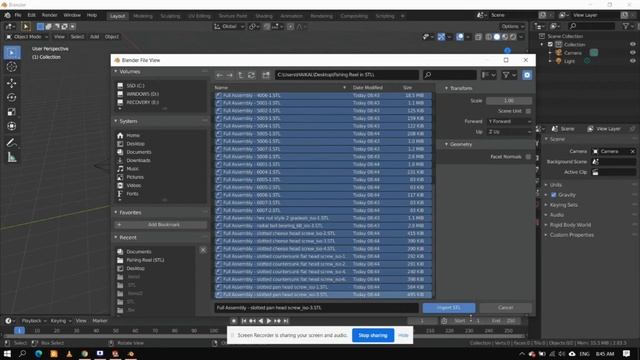The image size is (640, 360).
Task: Jump to the timeline end frame
Action: 286,321
